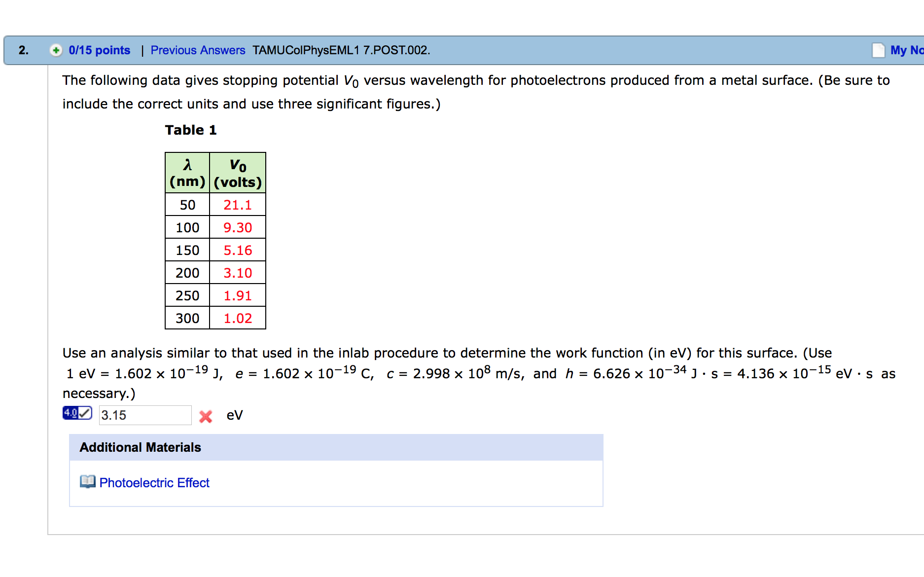The height and width of the screenshot is (577, 924).
Task: Click the 0/15 points score link
Action: (99, 50)
